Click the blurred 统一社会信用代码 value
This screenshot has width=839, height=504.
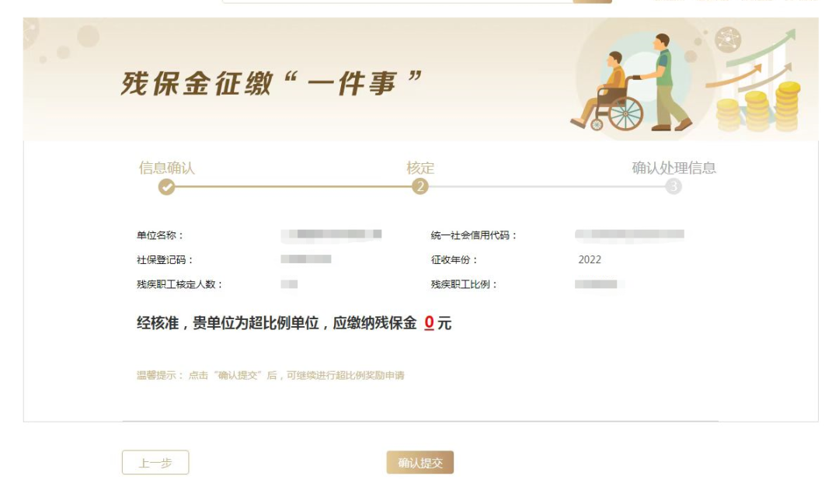coord(630,235)
